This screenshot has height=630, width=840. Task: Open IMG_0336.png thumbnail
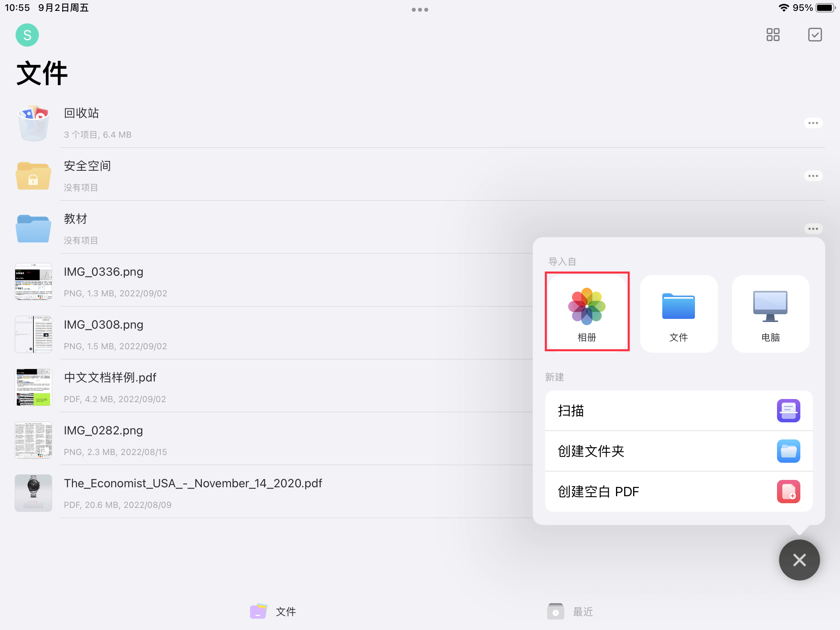33,282
